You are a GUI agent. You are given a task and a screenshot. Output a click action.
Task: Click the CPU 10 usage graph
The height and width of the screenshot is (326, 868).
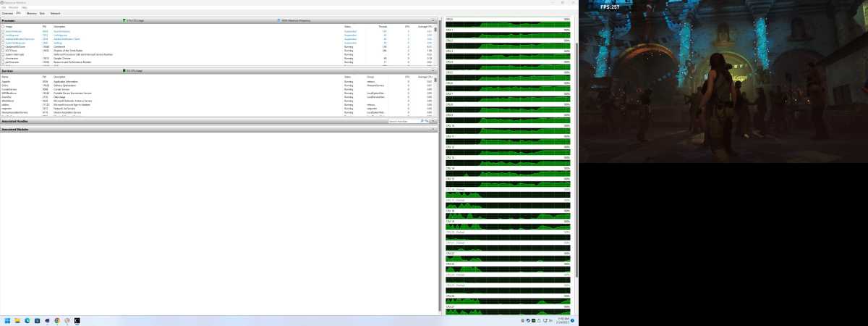click(508, 130)
